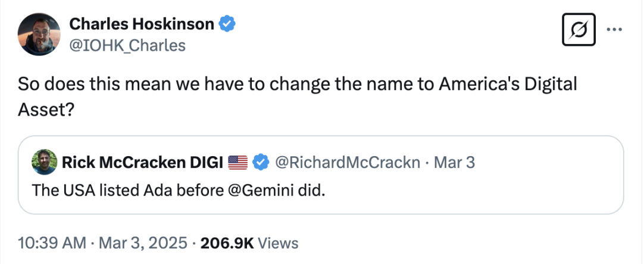
Task: Open the three-dot more options menu
Action: pyautogui.click(x=613, y=29)
